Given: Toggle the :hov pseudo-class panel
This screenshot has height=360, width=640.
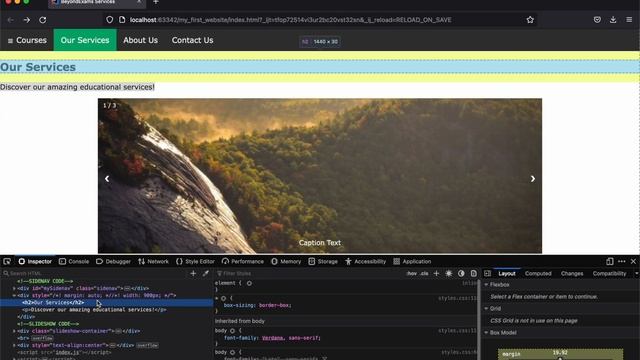Looking at the screenshot, I should coord(412,273).
